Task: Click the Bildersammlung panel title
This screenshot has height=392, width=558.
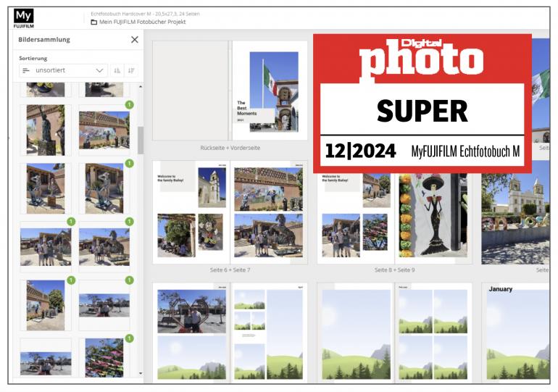Action: click(44, 39)
